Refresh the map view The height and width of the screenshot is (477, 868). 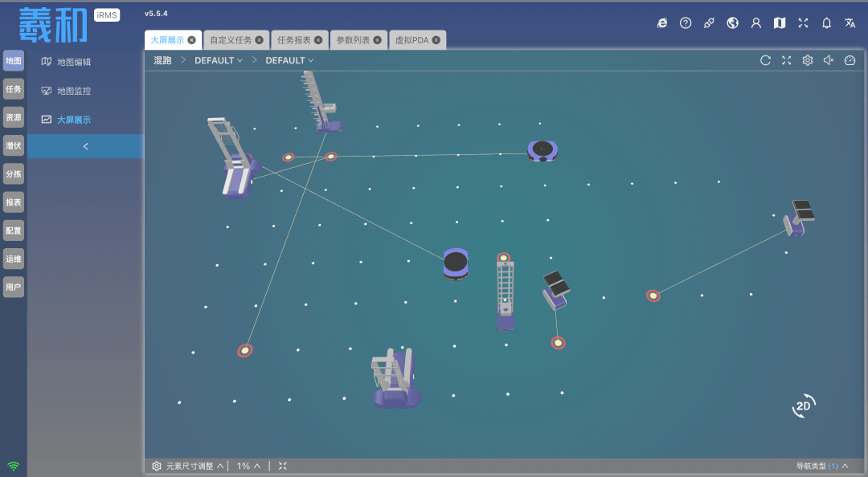pos(766,60)
